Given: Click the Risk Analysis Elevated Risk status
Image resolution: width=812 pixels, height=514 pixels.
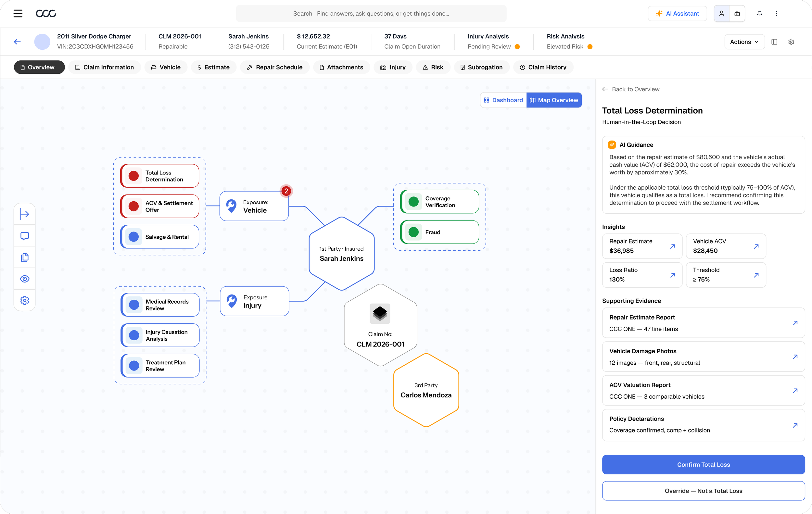Looking at the screenshot, I should click(570, 42).
